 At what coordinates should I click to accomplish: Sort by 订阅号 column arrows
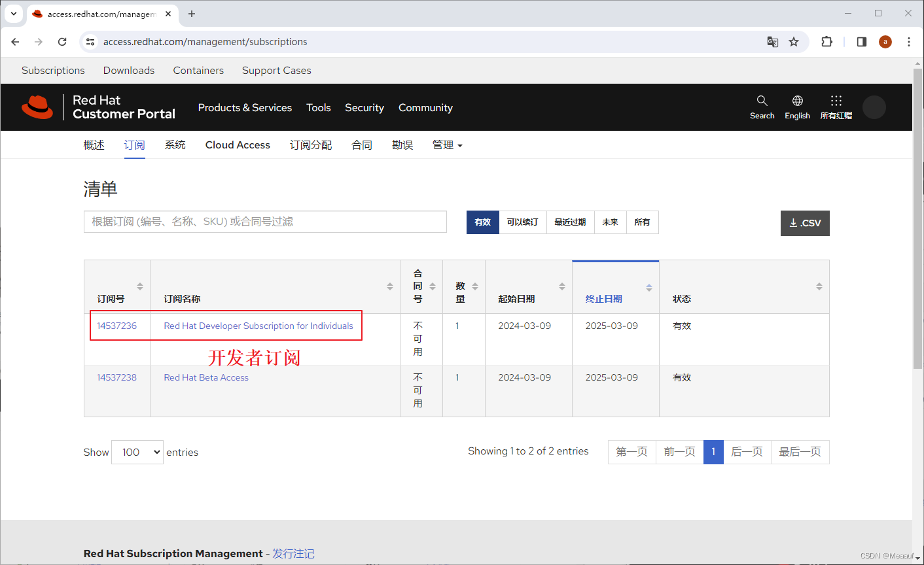click(139, 286)
